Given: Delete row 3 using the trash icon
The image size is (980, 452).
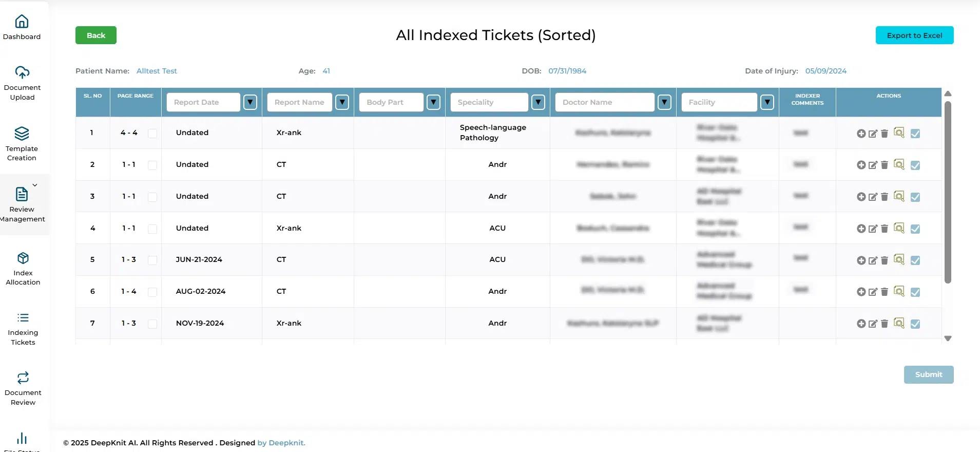Looking at the screenshot, I should click(x=884, y=197).
